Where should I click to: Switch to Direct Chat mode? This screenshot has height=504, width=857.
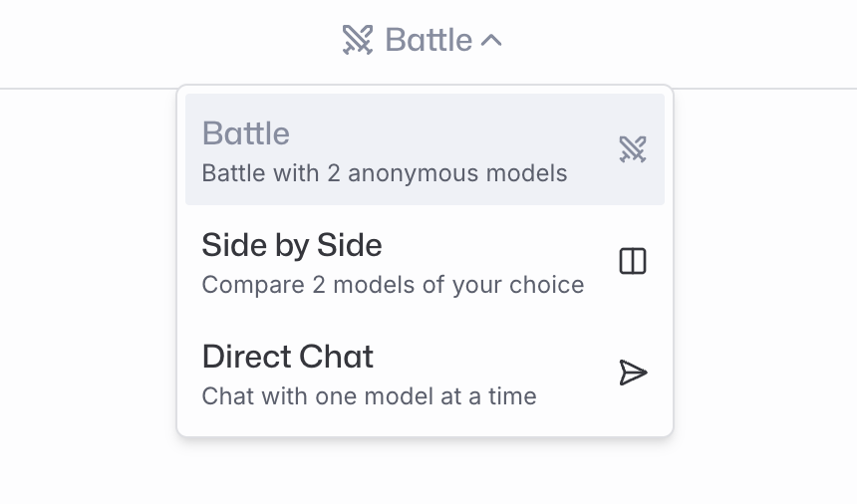pos(425,373)
